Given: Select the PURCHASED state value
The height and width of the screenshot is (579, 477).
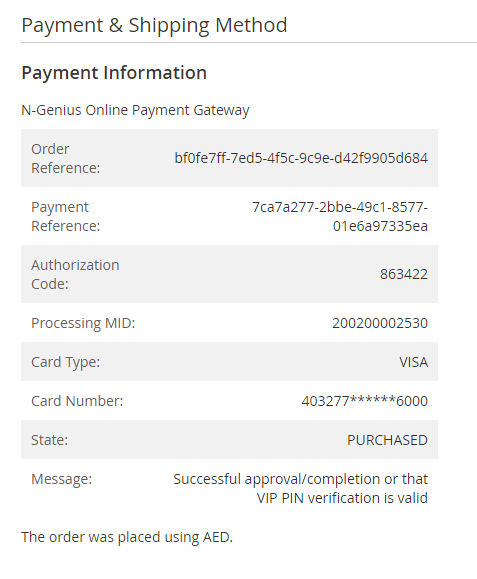Looking at the screenshot, I should (388, 440).
